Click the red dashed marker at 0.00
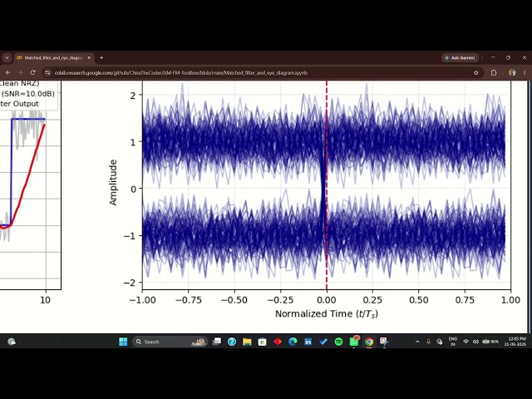 (x=327, y=185)
